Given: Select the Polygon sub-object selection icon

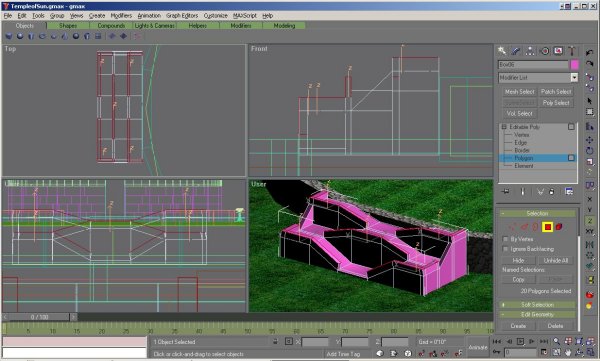Looking at the screenshot, I should click(x=548, y=227).
